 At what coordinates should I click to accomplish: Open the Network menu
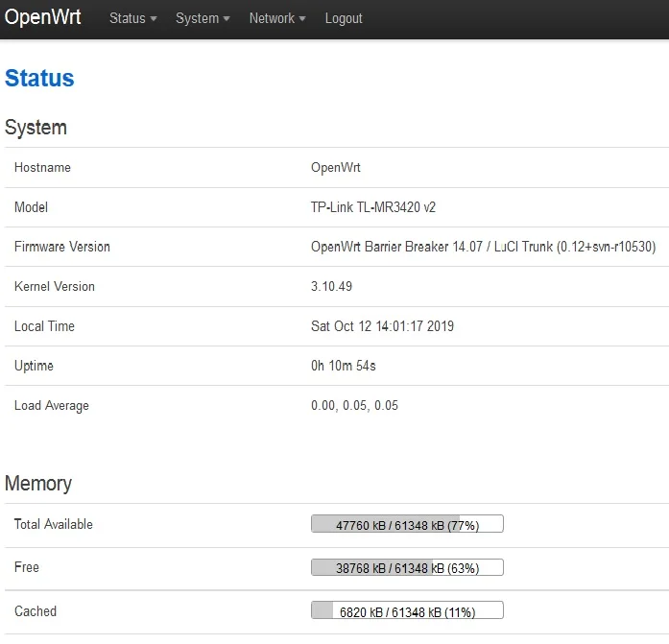point(277,18)
